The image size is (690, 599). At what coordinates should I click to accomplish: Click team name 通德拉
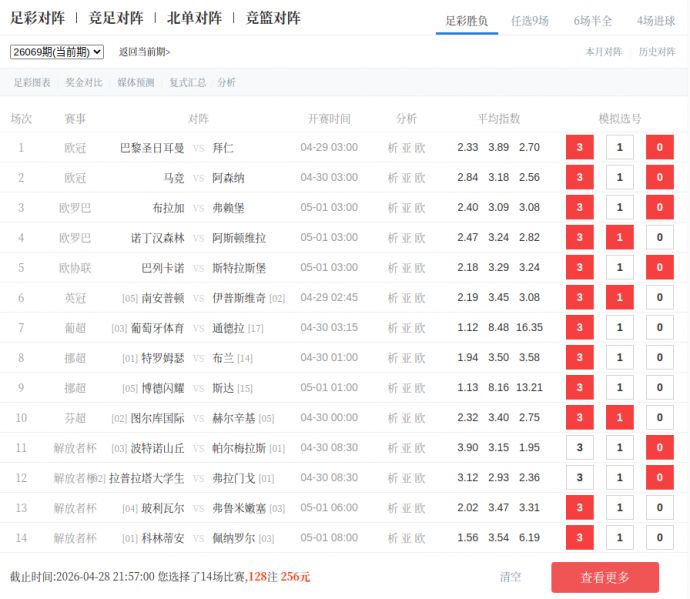(x=228, y=328)
